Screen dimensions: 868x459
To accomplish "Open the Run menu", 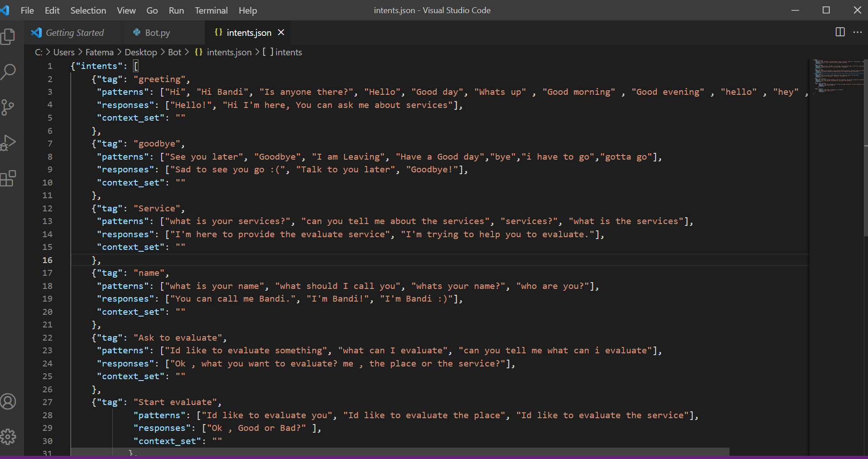I will (176, 10).
